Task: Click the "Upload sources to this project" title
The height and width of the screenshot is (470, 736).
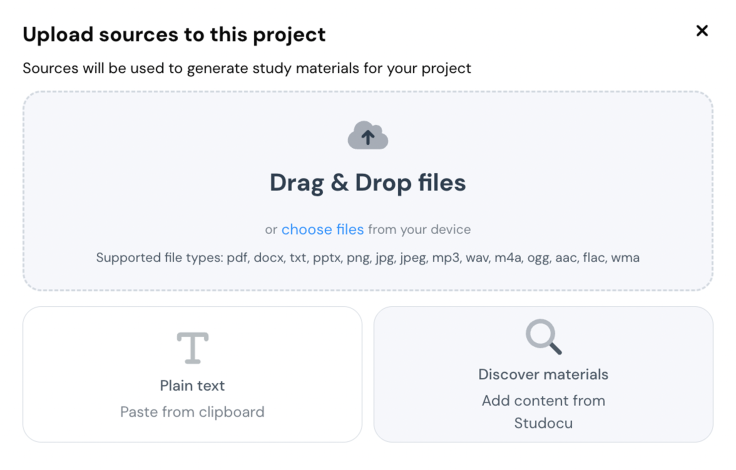Action: point(174,34)
